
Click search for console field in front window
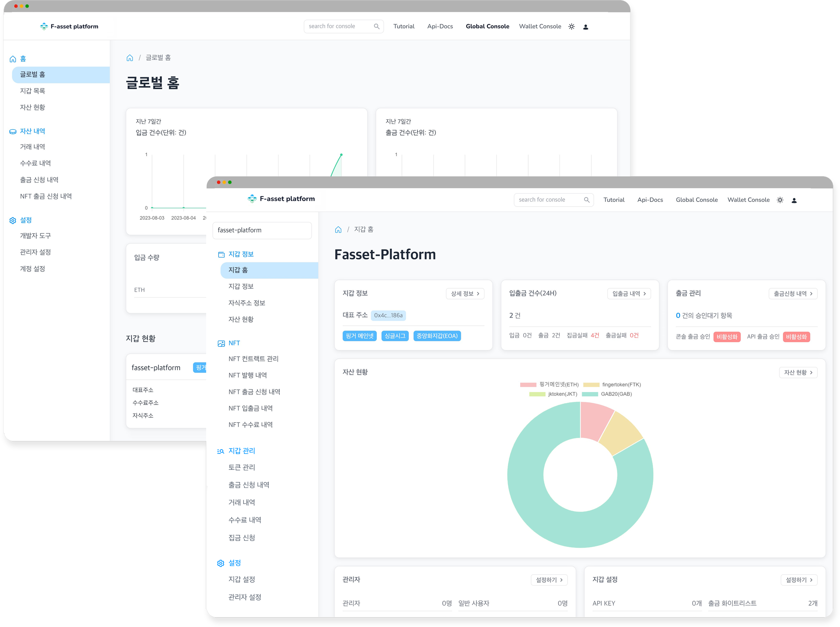(553, 200)
